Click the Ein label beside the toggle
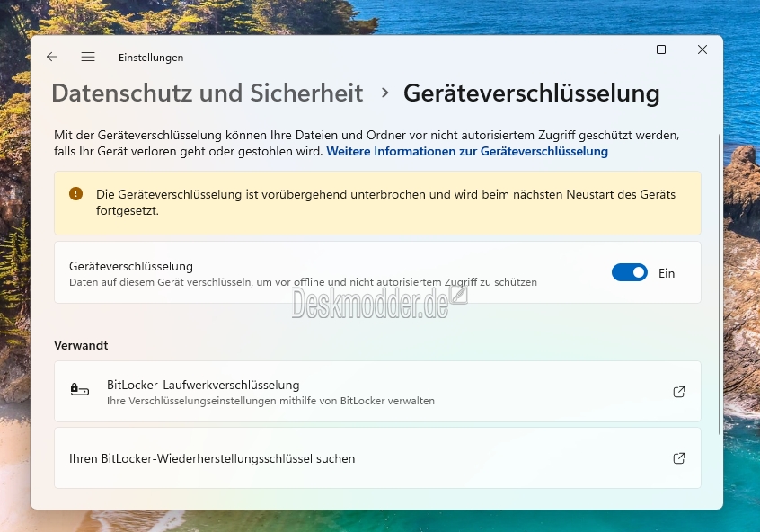The height and width of the screenshot is (532, 760). coord(667,273)
